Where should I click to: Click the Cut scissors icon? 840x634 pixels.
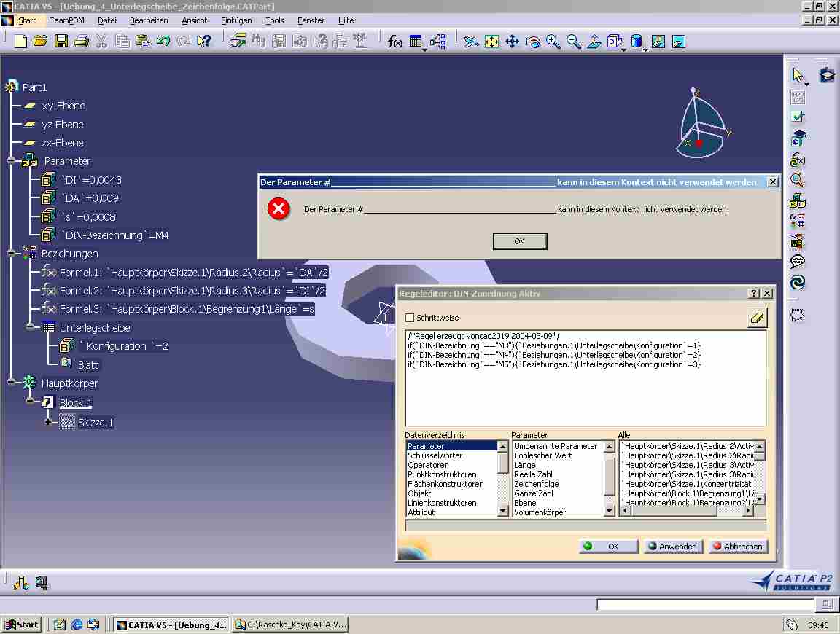coord(102,42)
